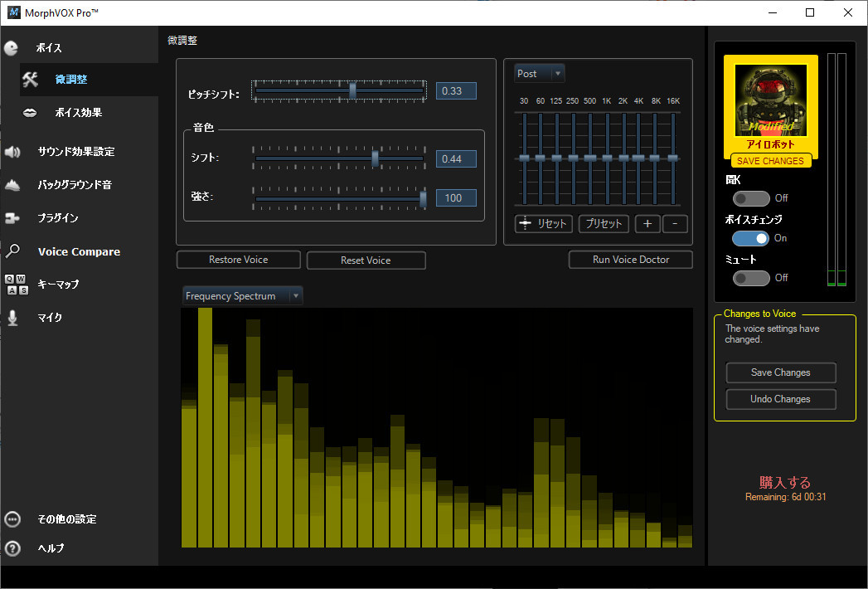Open キーマップ via the QWAS keys icon
The width and height of the screenshot is (868, 589).
[x=17, y=285]
